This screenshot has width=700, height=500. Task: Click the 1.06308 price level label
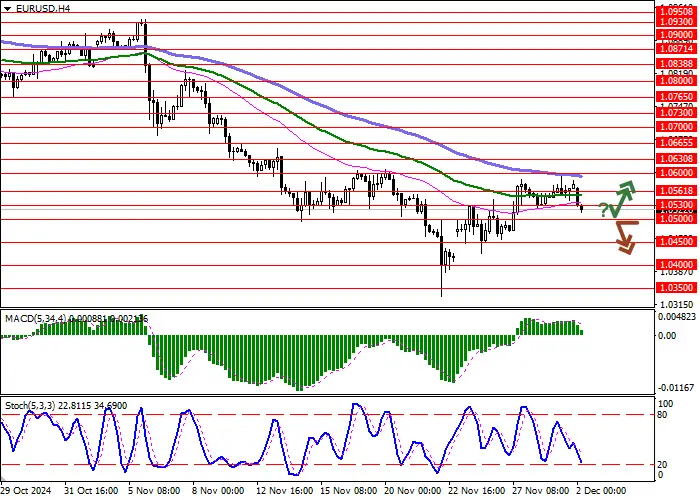point(677,158)
